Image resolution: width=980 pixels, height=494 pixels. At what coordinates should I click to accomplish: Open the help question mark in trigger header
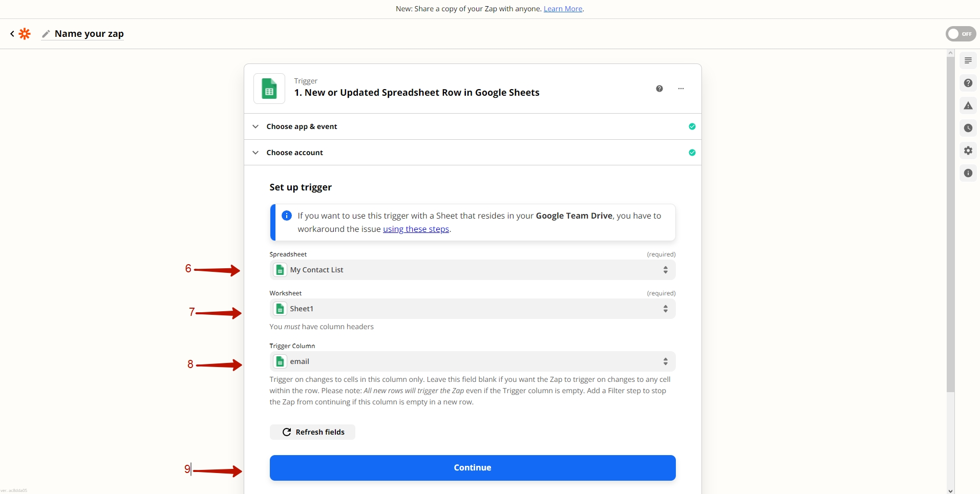[659, 89]
